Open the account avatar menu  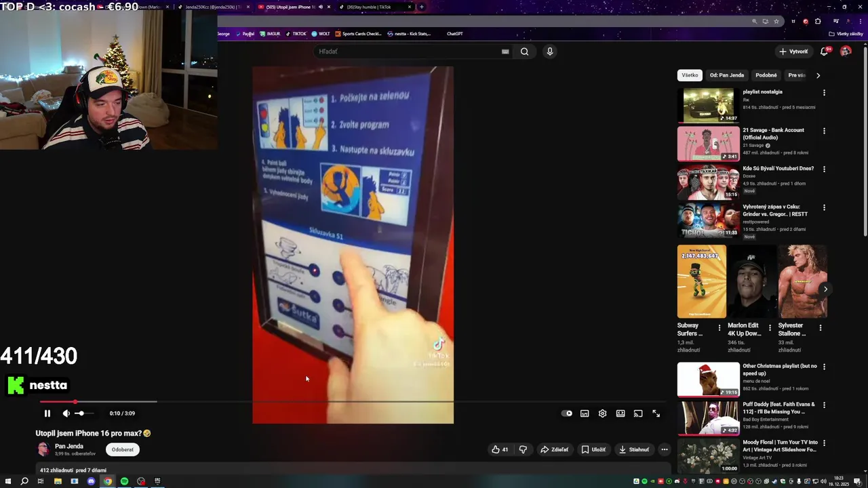[846, 52]
